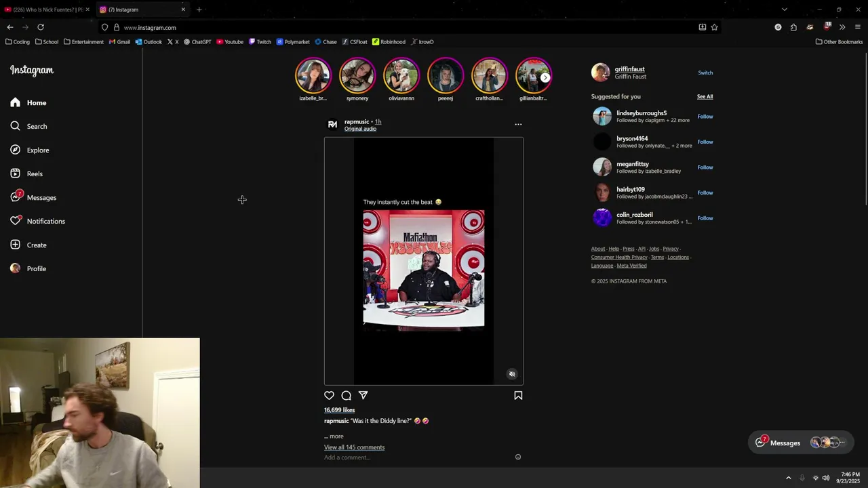This screenshot has width=868, height=488.
Task: View peeeej story
Action: (446, 80)
